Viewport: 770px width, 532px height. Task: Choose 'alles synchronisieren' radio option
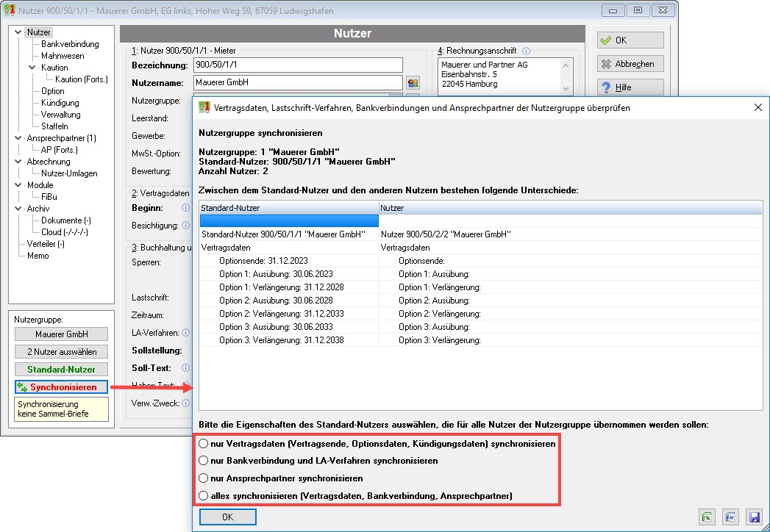[203, 496]
